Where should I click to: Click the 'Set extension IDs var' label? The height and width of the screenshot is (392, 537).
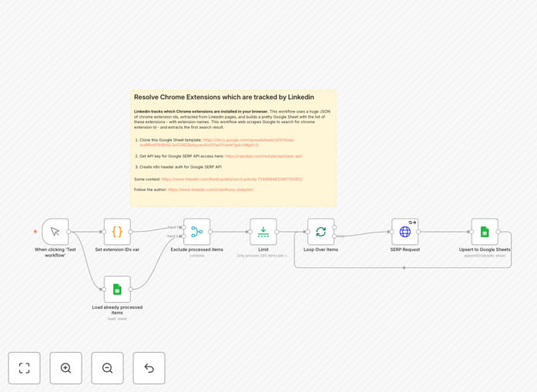117,250
